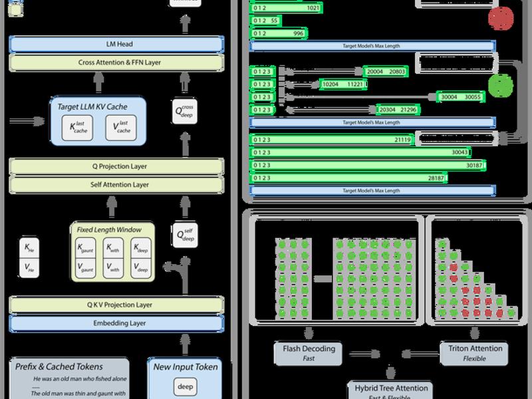Click the large green circle indicator
Image resolution: width=532 pixels, height=399 pixels.
click(x=501, y=86)
